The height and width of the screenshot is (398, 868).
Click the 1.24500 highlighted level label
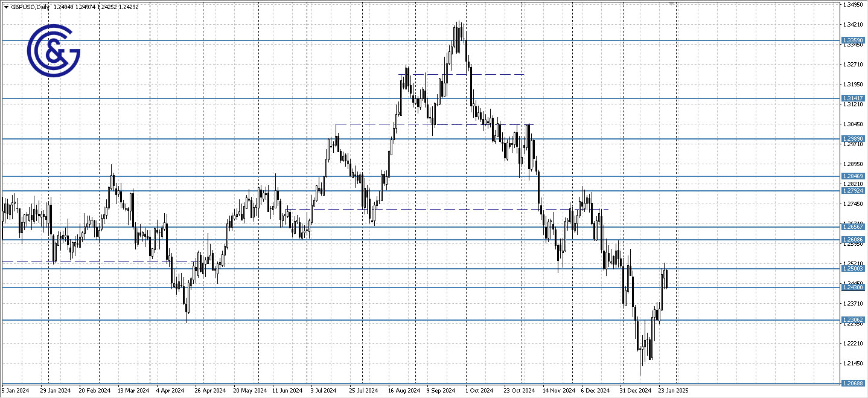[x=854, y=288]
